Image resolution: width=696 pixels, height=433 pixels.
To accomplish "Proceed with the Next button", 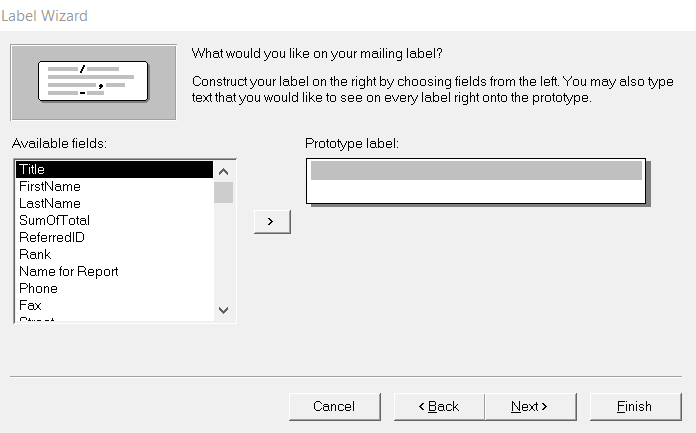I will coord(529,406).
